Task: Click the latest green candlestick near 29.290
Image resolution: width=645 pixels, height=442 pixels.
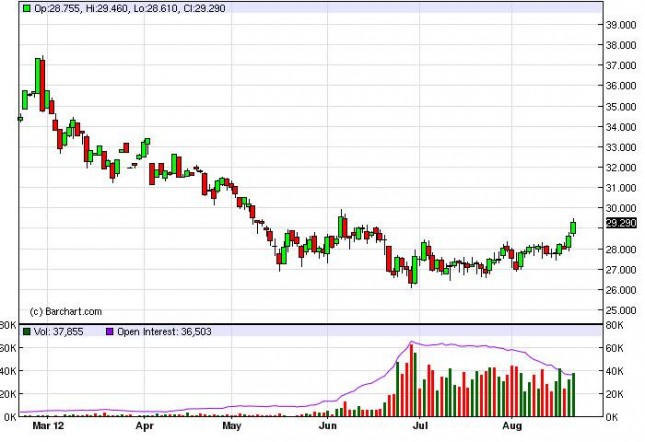Action: click(573, 228)
